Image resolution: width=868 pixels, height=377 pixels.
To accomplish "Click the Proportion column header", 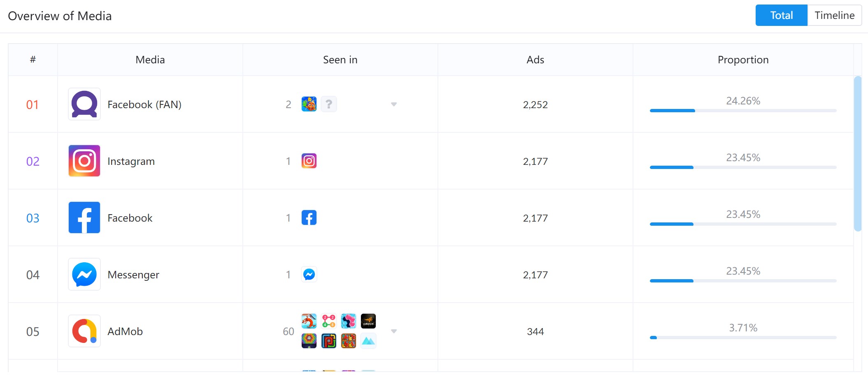I will pyautogui.click(x=743, y=60).
